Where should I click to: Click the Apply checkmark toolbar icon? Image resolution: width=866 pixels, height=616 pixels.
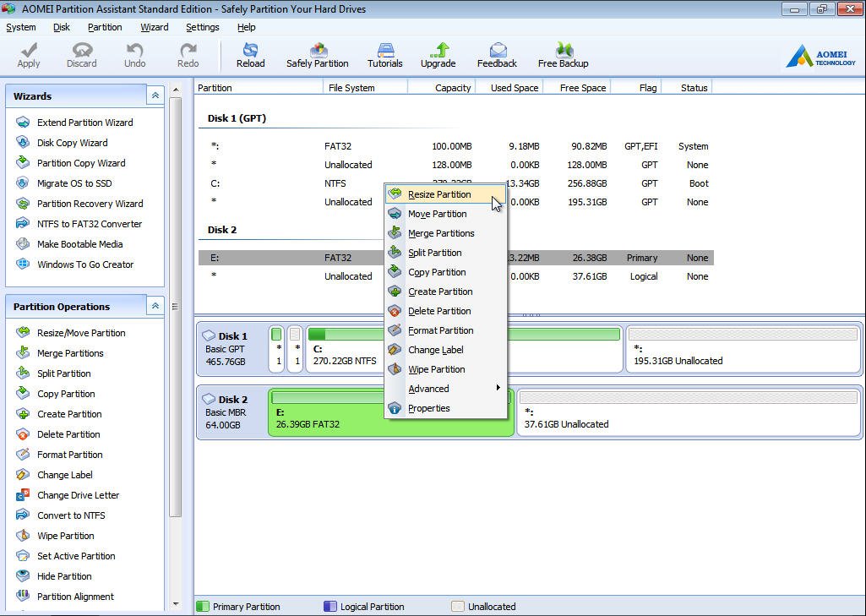29,55
